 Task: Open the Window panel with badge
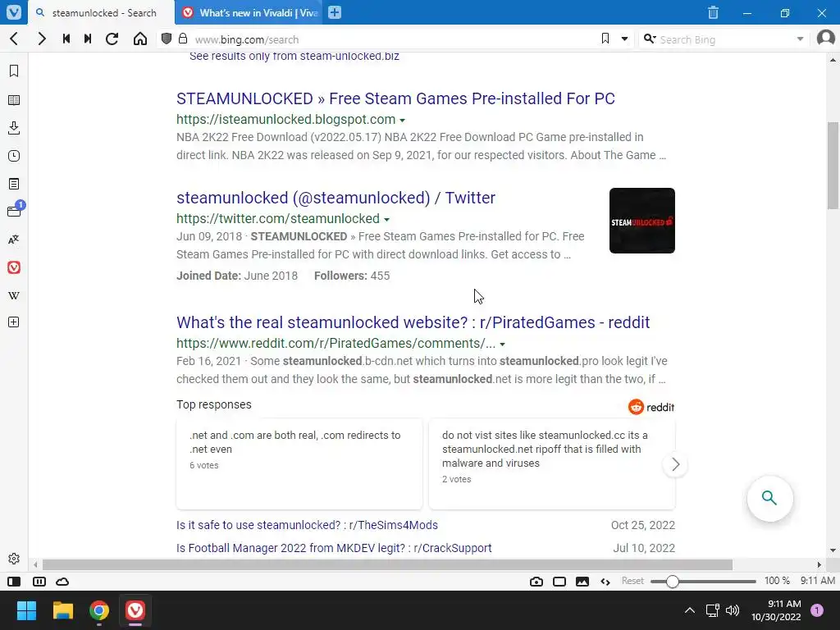coord(15,210)
